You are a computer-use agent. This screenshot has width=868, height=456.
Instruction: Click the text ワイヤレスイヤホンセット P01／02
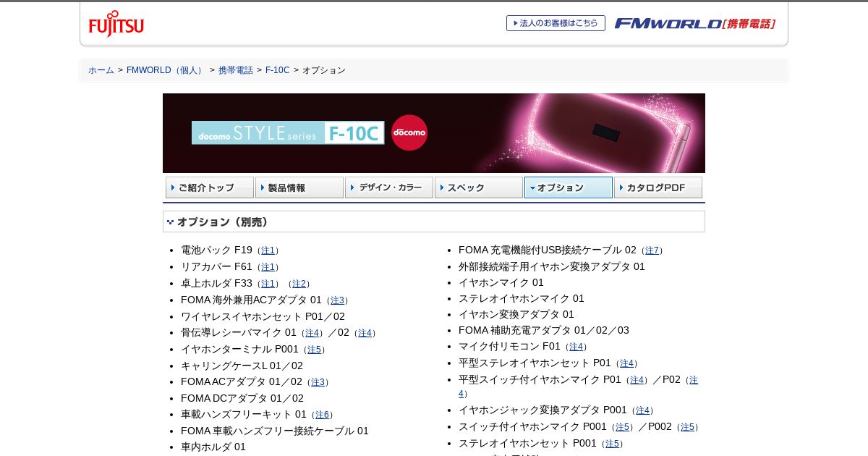coord(263,316)
